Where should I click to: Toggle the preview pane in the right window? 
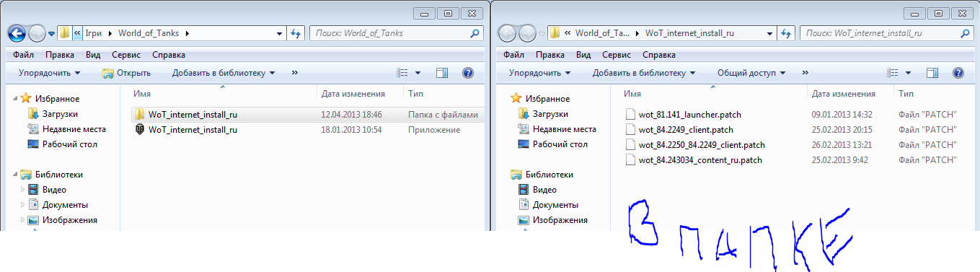pyautogui.click(x=933, y=73)
